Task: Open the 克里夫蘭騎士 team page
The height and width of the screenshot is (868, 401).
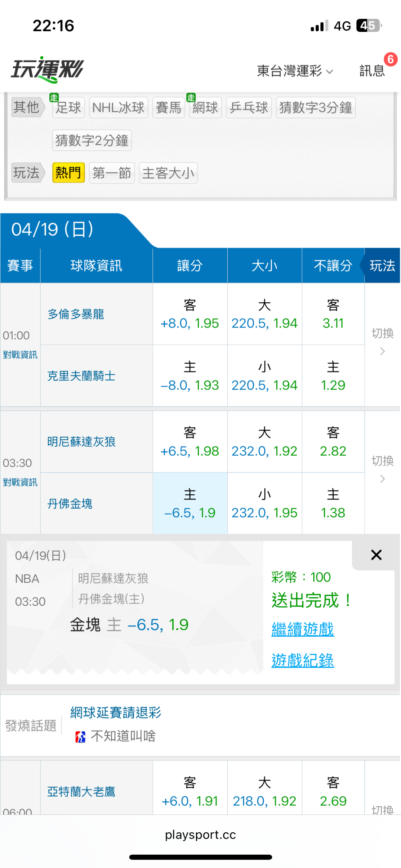Action: click(x=81, y=376)
